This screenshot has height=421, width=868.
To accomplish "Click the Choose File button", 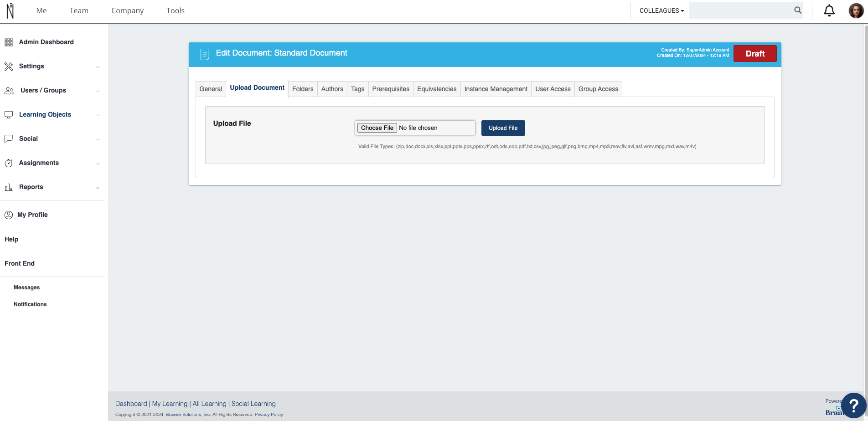I will tap(377, 128).
